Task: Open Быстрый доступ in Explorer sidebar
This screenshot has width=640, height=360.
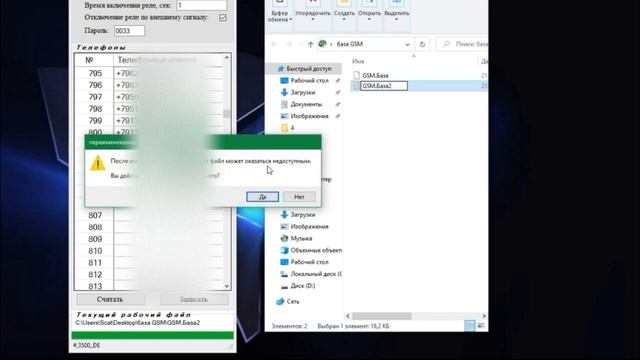Action: 308,69
